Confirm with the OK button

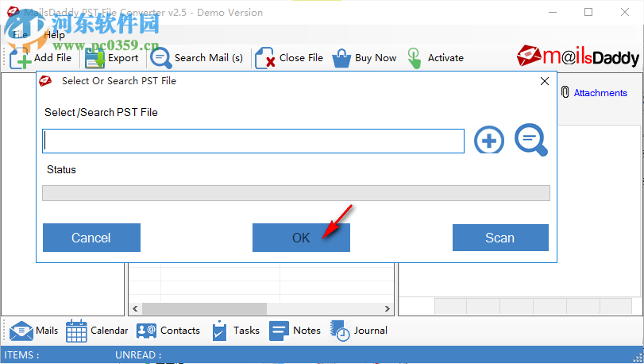[x=301, y=238]
